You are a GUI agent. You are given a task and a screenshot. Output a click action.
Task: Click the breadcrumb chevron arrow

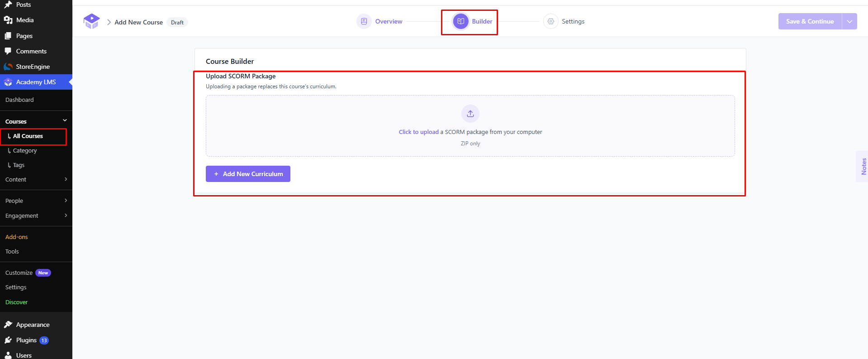(x=109, y=22)
